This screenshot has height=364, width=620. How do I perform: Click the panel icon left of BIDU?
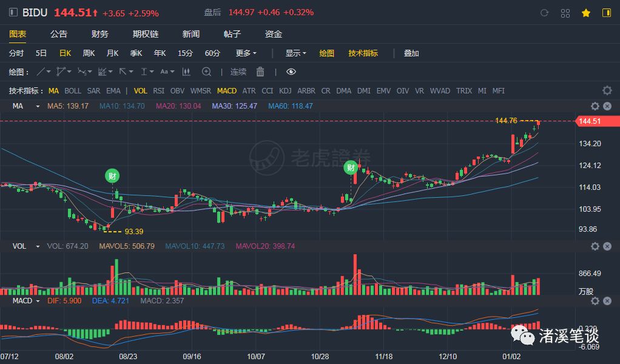pos(13,12)
